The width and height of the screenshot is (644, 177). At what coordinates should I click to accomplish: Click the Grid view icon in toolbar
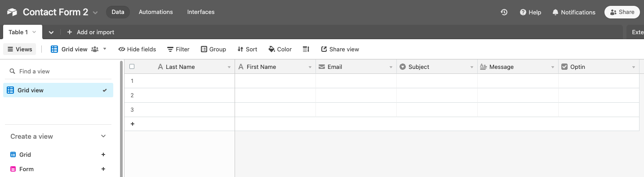[54, 49]
